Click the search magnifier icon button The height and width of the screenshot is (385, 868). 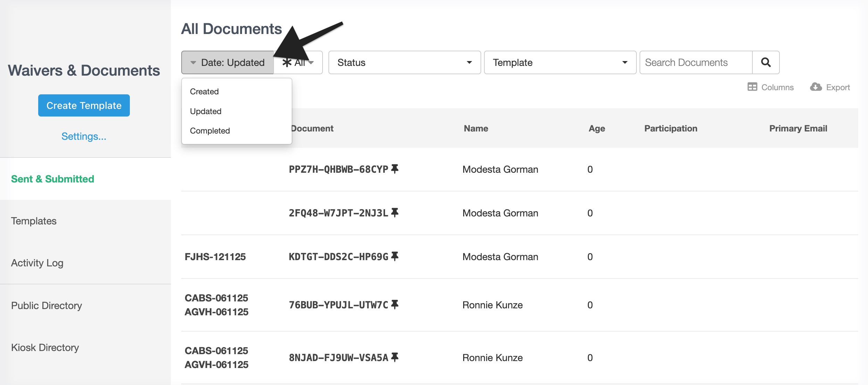point(766,62)
